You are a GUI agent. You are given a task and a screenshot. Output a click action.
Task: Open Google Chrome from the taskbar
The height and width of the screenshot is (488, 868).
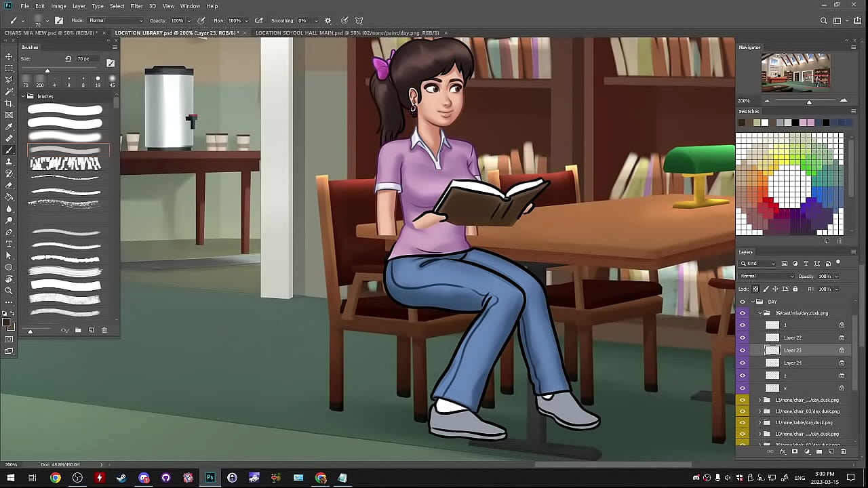pyautogui.click(x=56, y=478)
